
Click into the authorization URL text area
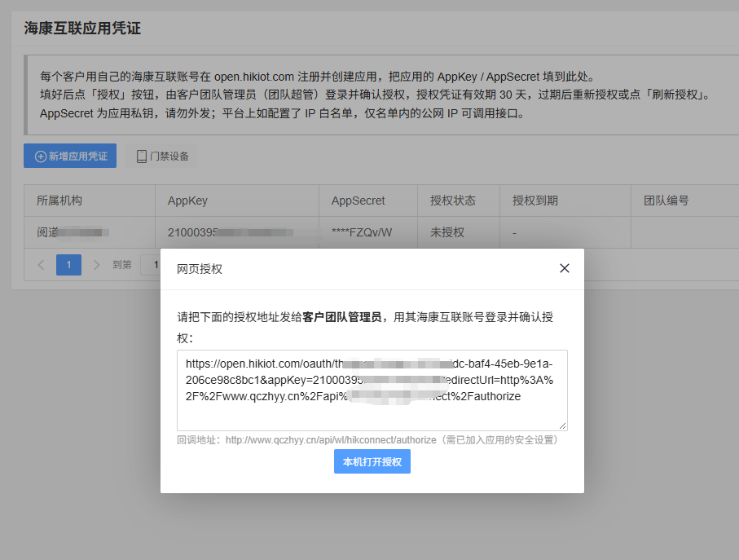(x=372, y=390)
